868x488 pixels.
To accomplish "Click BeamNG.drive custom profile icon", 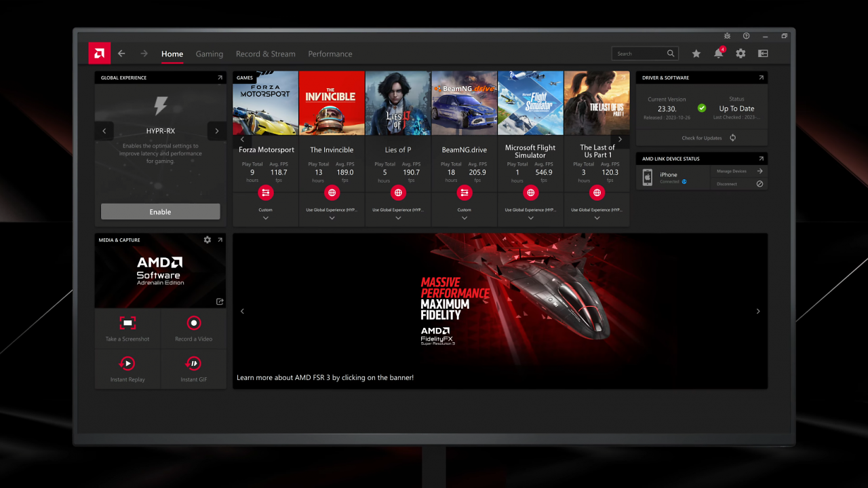I will pyautogui.click(x=464, y=193).
